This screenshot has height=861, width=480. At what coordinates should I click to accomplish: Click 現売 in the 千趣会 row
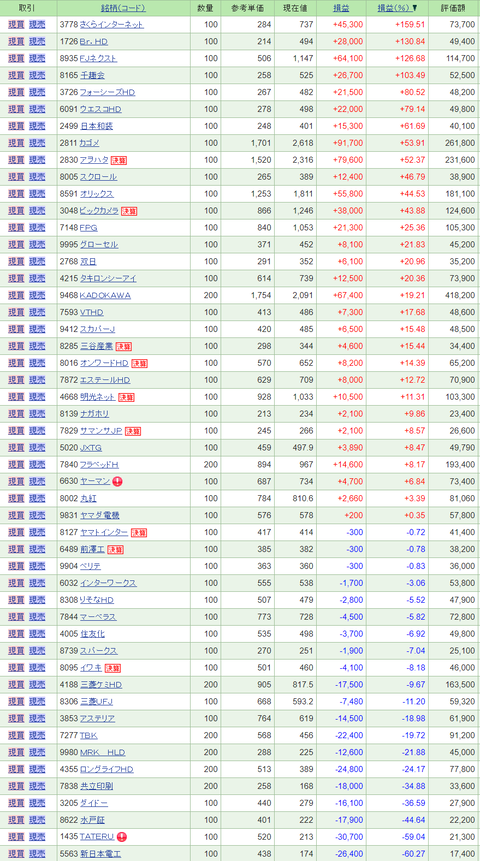coord(37,76)
